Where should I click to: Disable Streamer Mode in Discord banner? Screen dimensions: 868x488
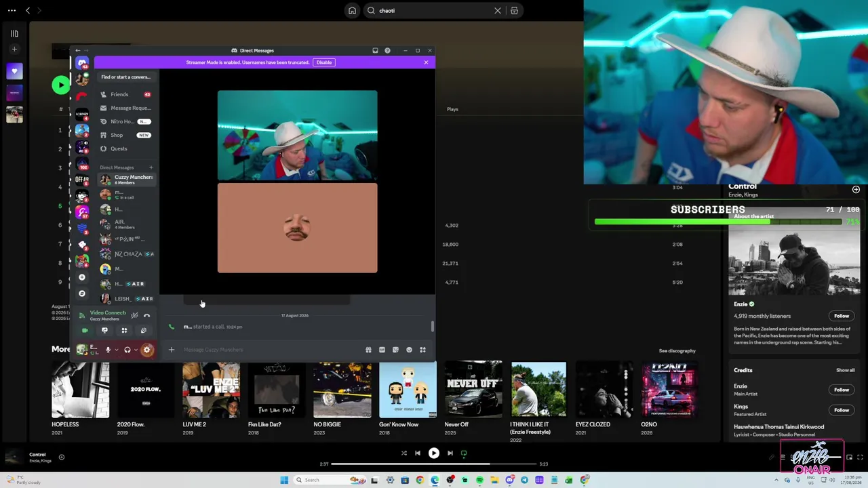coord(324,62)
